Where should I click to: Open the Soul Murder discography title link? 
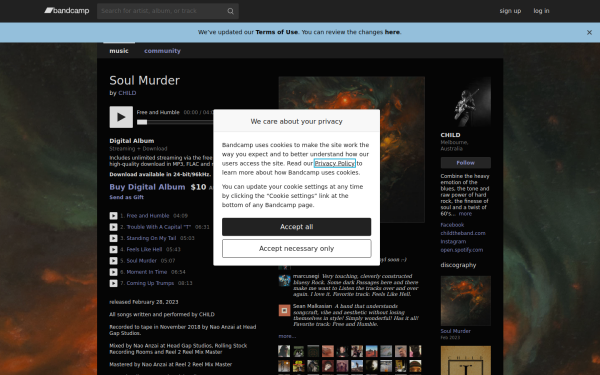(455, 331)
